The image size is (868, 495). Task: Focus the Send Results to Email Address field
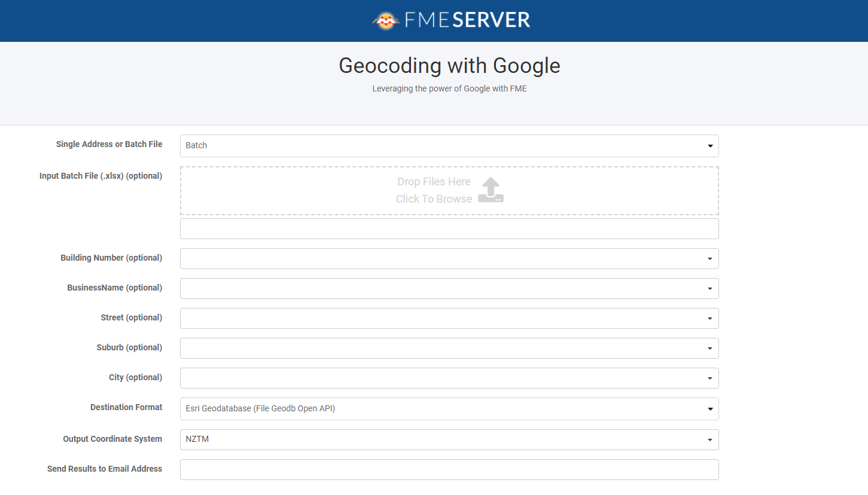449,470
